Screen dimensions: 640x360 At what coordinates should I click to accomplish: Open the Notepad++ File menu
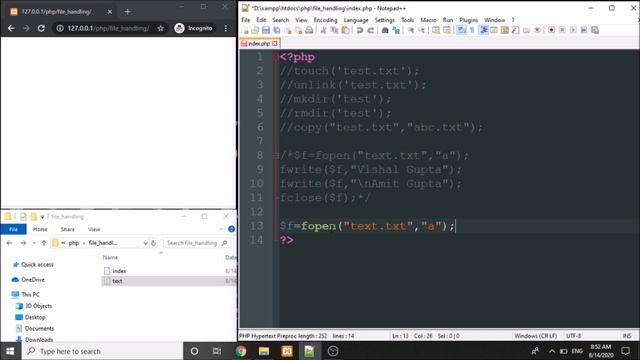pyautogui.click(x=246, y=20)
